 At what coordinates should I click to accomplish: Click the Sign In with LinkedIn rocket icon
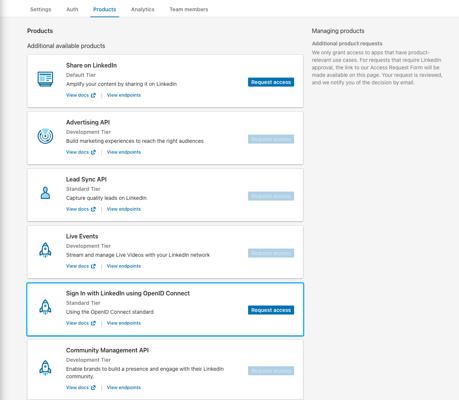pyautogui.click(x=45, y=307)
